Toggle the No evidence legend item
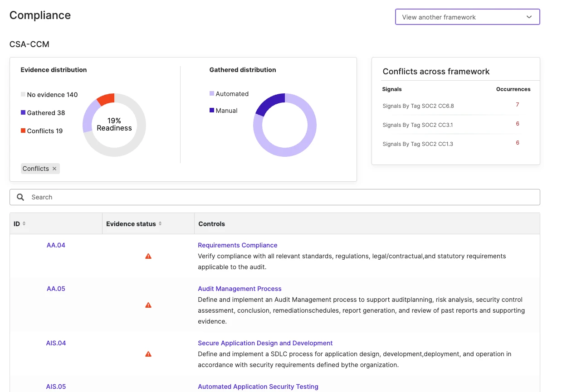 pos(49,95)
